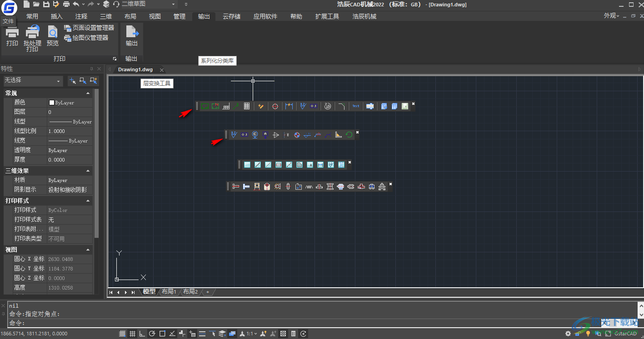Open the GstarCAD application menu logo
Viewport: 644px width, 339px height.
point(8,8)
